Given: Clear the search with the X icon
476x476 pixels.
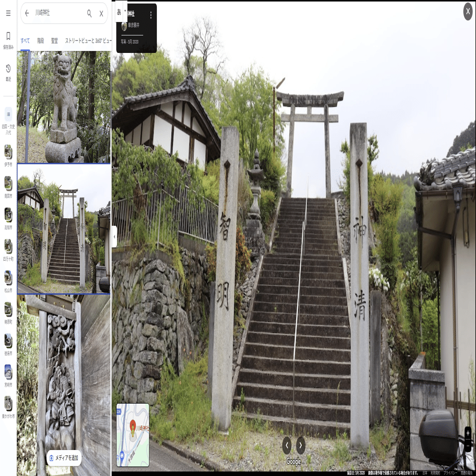Looking at the screenshot, I should point(101,13).
